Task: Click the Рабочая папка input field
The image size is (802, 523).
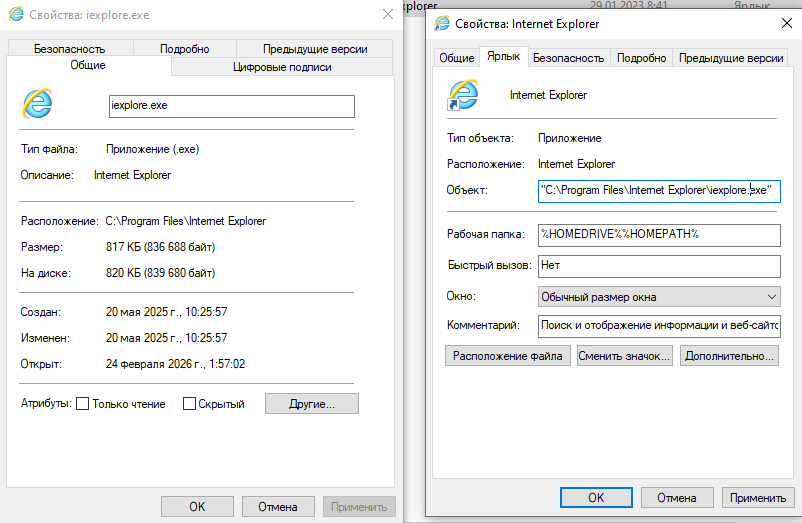Action: point(659,235)
